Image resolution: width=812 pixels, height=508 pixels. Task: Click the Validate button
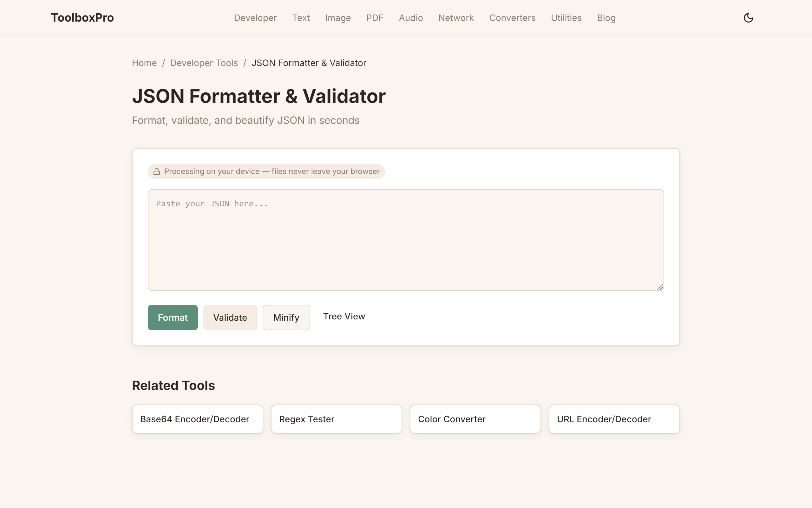(x=230, y=317)
